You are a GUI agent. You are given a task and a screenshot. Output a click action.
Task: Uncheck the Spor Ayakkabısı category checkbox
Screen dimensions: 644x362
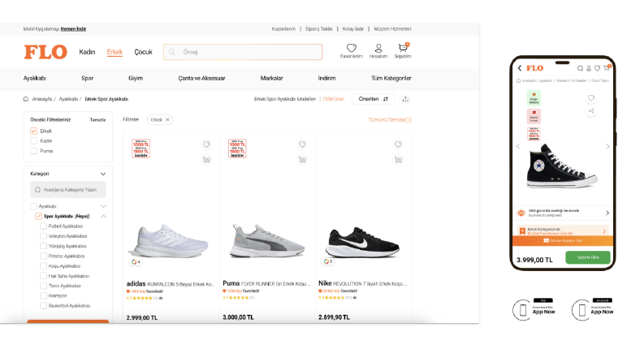(39, 216)
